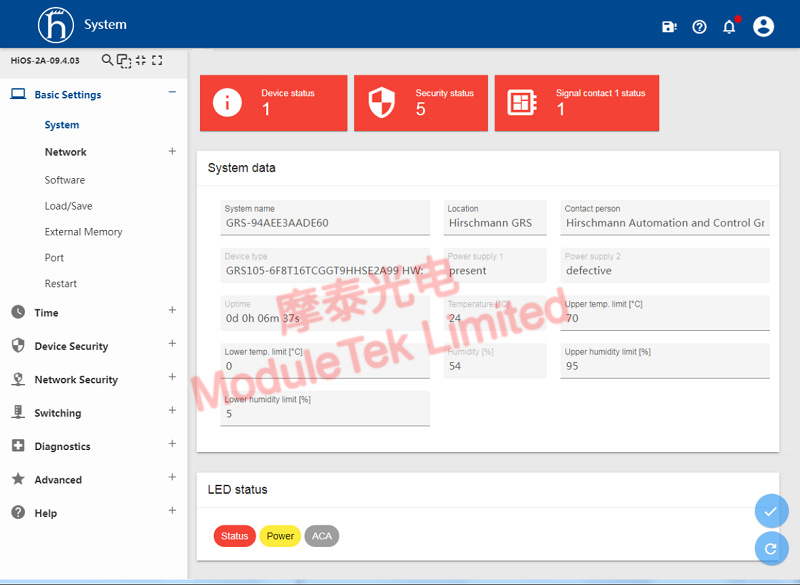Click the HiOS-2A-09.4.03 version text

coord(45,61)
